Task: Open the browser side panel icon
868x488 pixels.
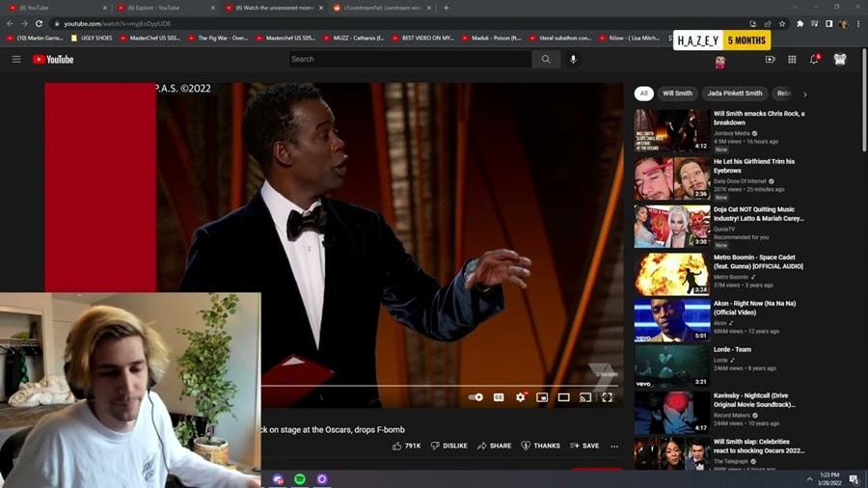Action: coord(828,24)
